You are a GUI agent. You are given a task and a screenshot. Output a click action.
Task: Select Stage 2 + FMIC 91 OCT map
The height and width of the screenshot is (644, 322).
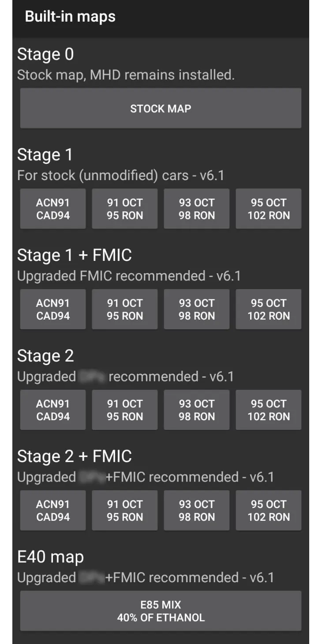125,510
